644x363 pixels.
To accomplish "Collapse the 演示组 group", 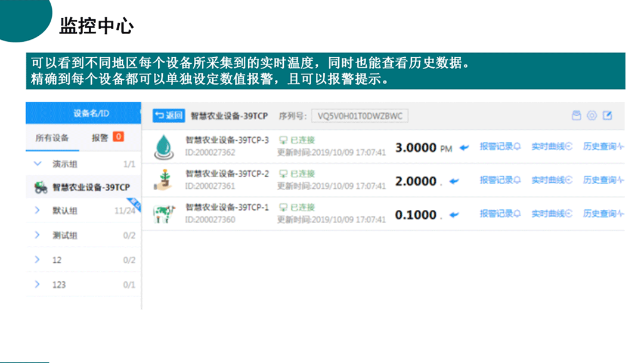I will click(38, 164).
